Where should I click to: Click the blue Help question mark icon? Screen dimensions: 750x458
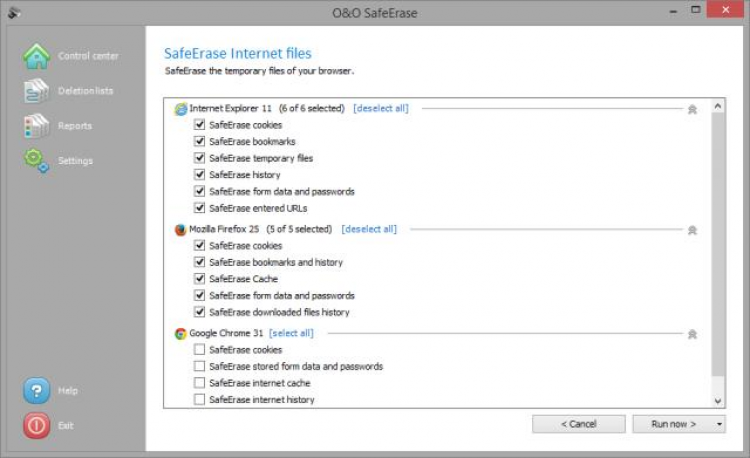pos(36,391)
